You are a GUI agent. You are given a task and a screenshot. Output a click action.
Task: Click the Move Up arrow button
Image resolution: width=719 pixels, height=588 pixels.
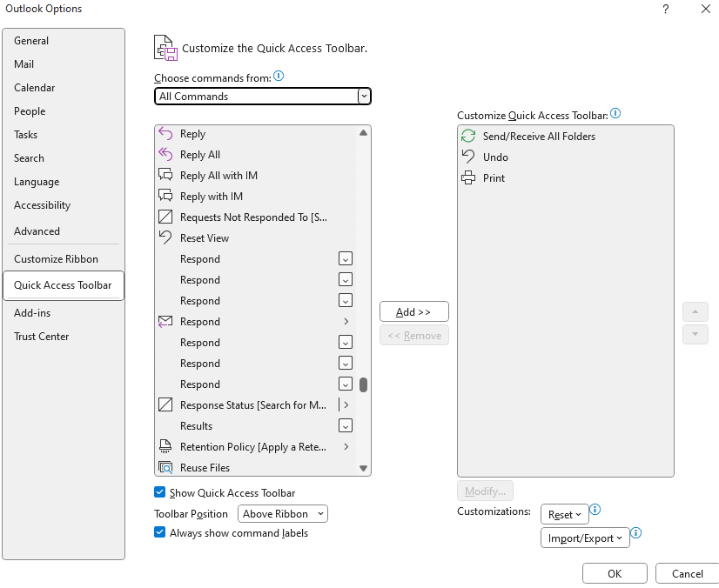point(695,311)
